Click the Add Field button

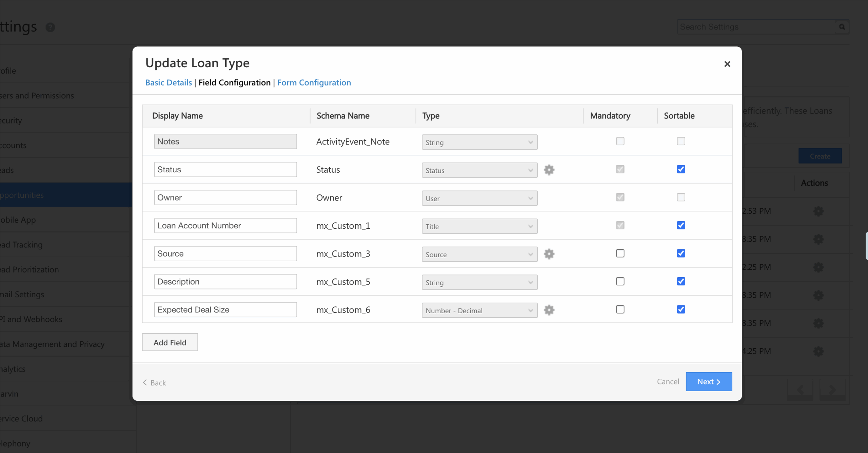click(x=170, y=342)
